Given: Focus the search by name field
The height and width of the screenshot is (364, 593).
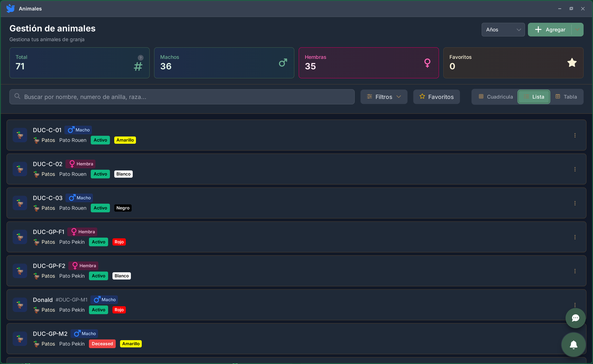Looking at the screenshot, I should (182, 97).
